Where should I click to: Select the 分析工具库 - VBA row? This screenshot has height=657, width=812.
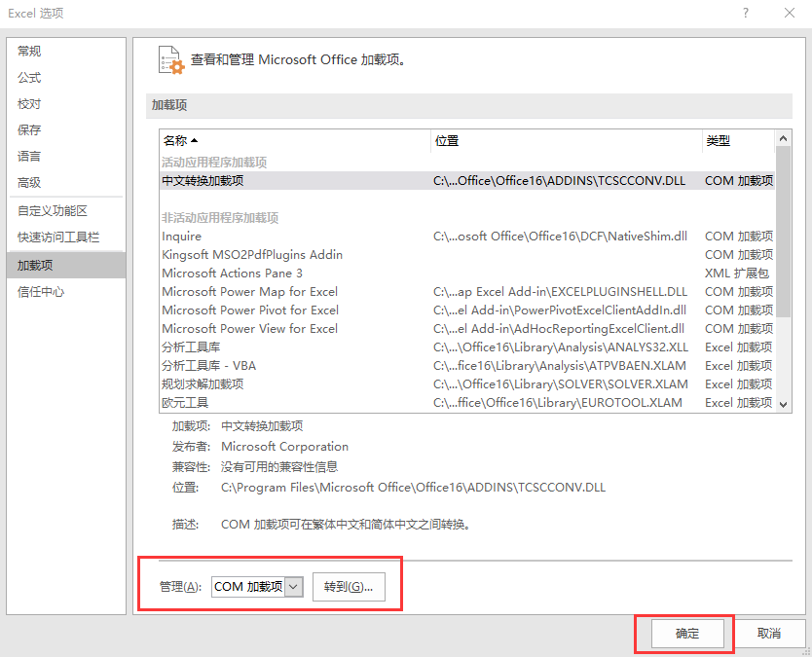tap(467, 366)
